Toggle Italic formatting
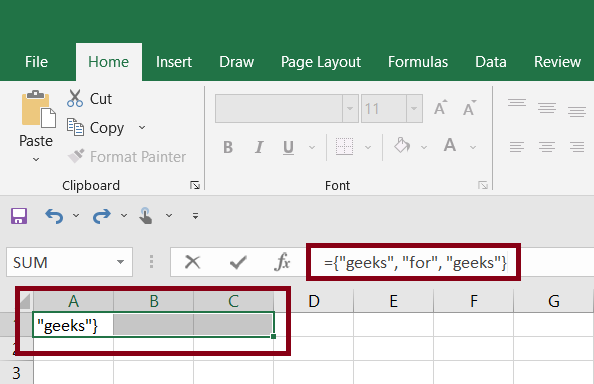 (259, 147)
